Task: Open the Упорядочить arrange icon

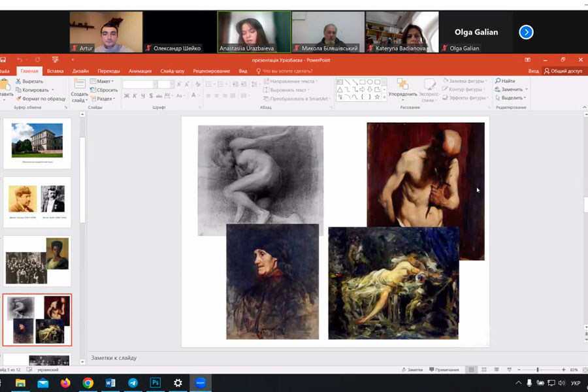Action: (402, 84)
